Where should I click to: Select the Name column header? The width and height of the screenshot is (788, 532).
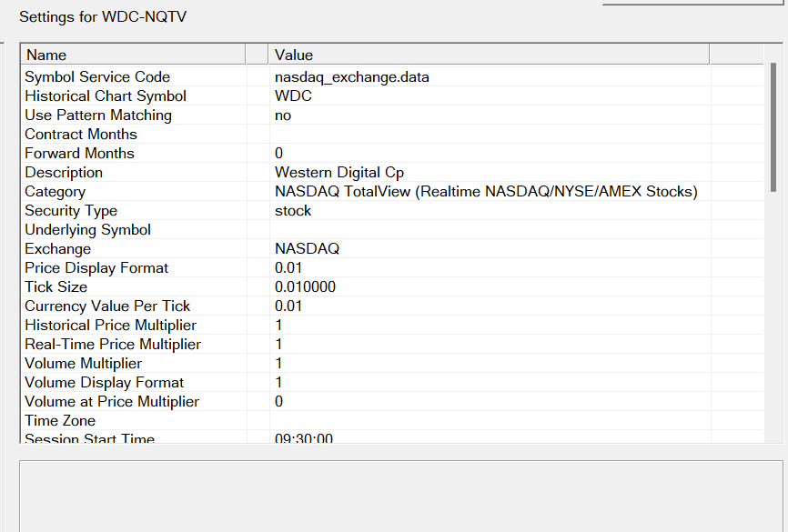click(133, 55)
